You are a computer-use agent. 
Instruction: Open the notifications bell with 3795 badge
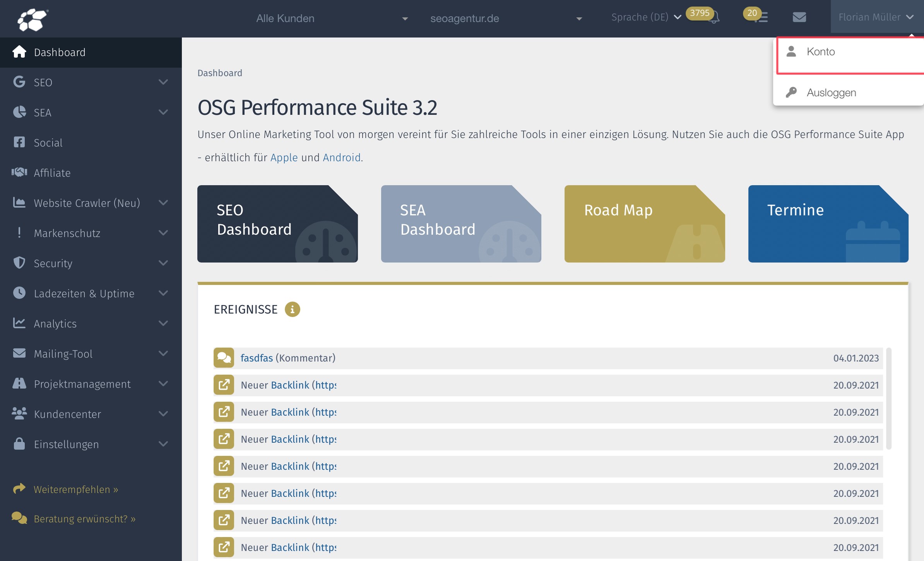713,17
